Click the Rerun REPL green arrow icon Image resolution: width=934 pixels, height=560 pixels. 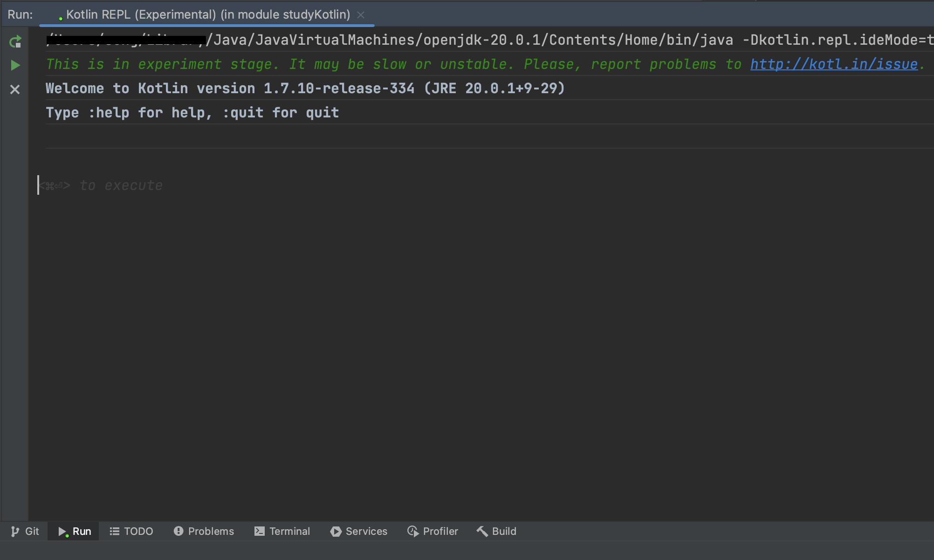(15, 42)
